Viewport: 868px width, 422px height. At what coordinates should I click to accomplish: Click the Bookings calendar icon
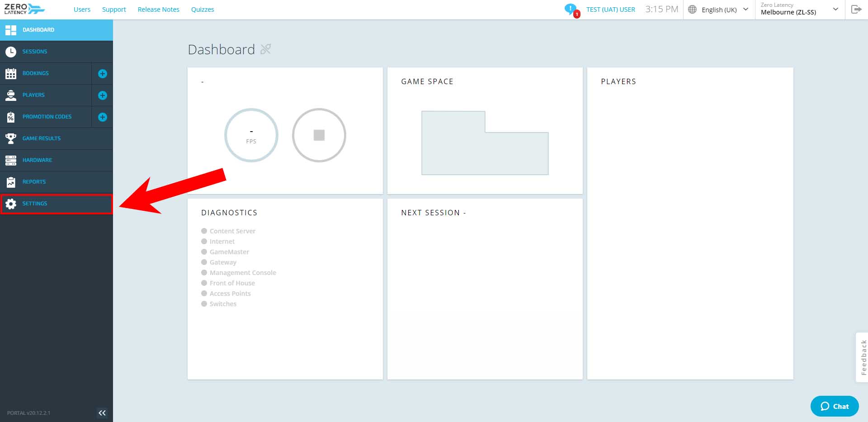point(11,74)
